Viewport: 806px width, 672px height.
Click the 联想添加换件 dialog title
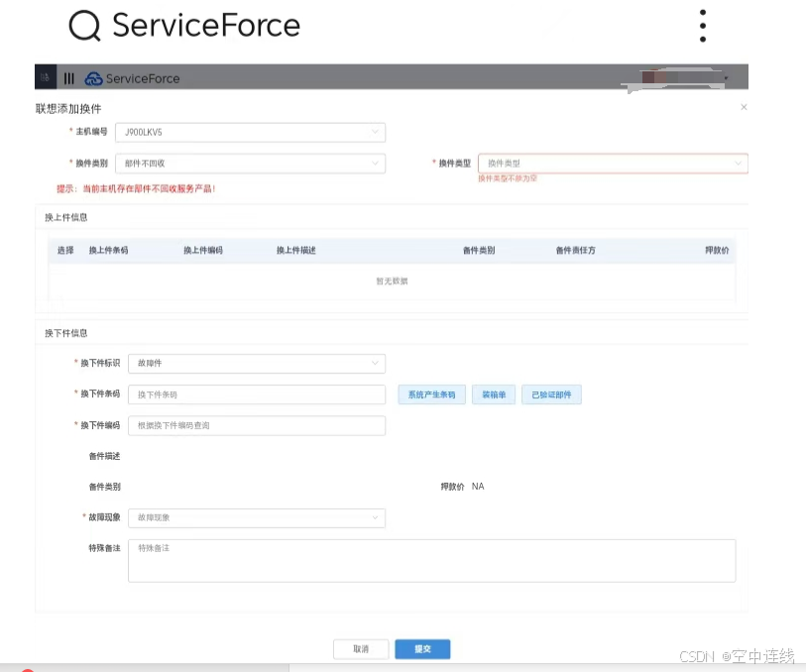(x=68, y=108)
